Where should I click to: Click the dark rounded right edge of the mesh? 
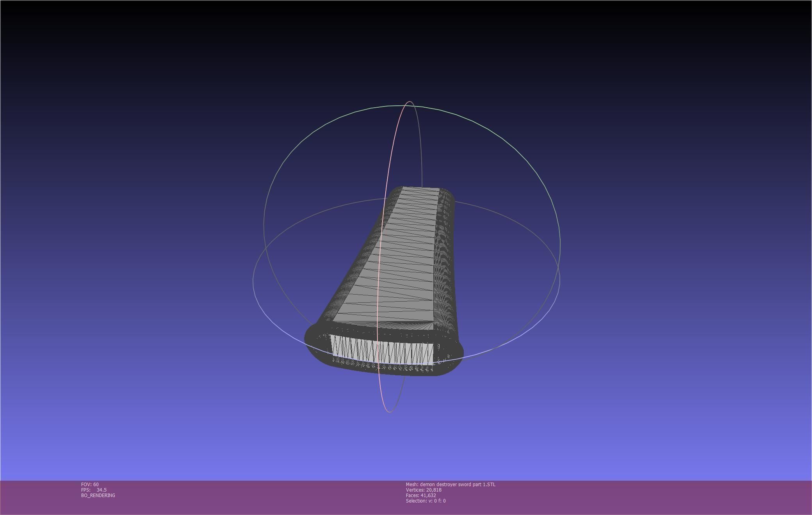[x=446, y=257]
